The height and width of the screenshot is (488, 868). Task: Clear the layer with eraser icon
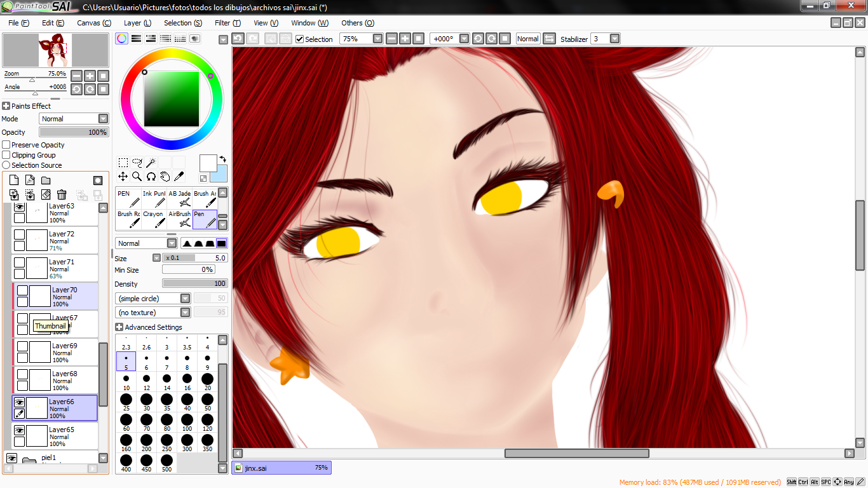(46, 195)
